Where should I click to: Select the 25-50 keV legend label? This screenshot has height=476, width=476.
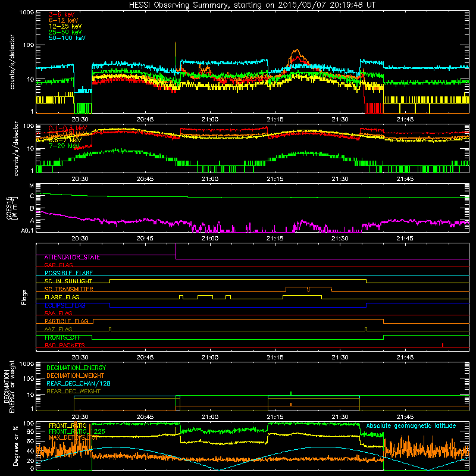pos(65,32)
